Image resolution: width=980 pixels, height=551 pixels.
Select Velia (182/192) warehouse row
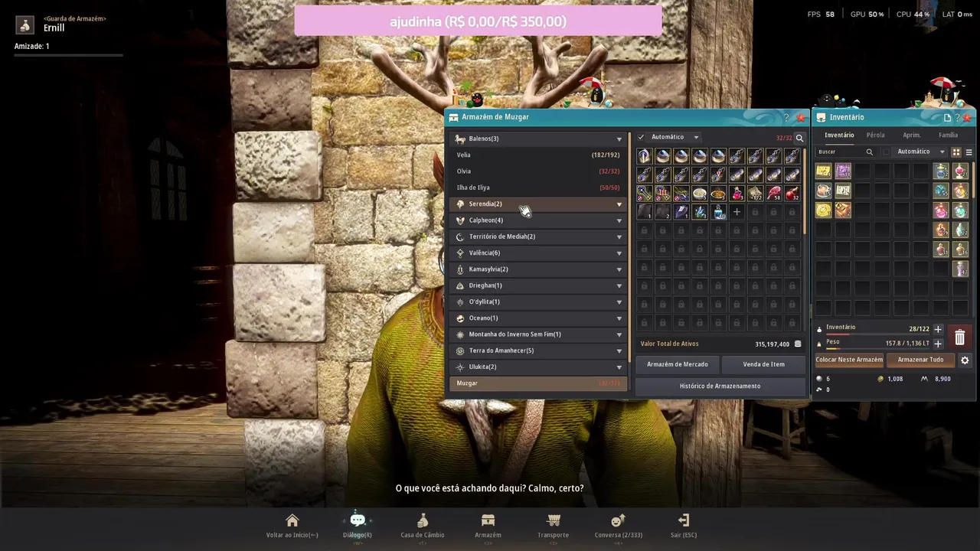pyautogui.click(x=538, y=155)
